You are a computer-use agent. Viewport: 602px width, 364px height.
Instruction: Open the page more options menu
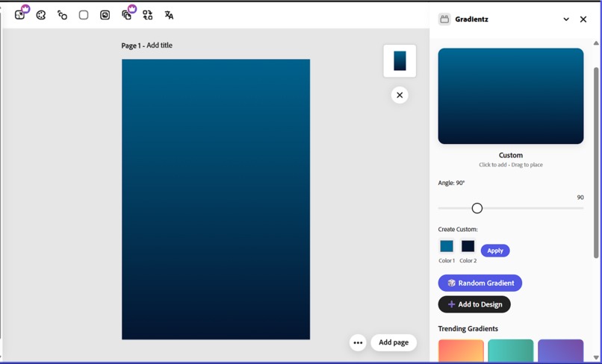point(358,342)
